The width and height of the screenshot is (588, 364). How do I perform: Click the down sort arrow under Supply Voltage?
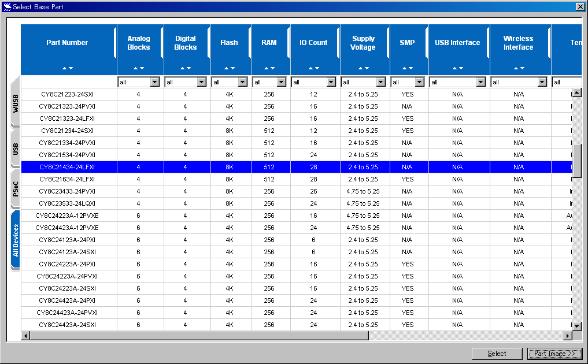point(367,68)
